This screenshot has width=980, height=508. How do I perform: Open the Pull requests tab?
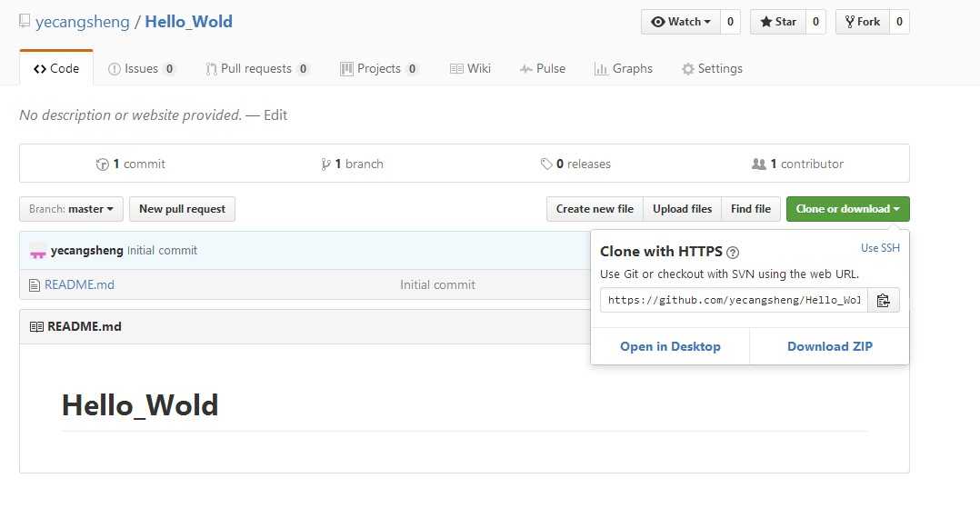(x=257, y=69)
